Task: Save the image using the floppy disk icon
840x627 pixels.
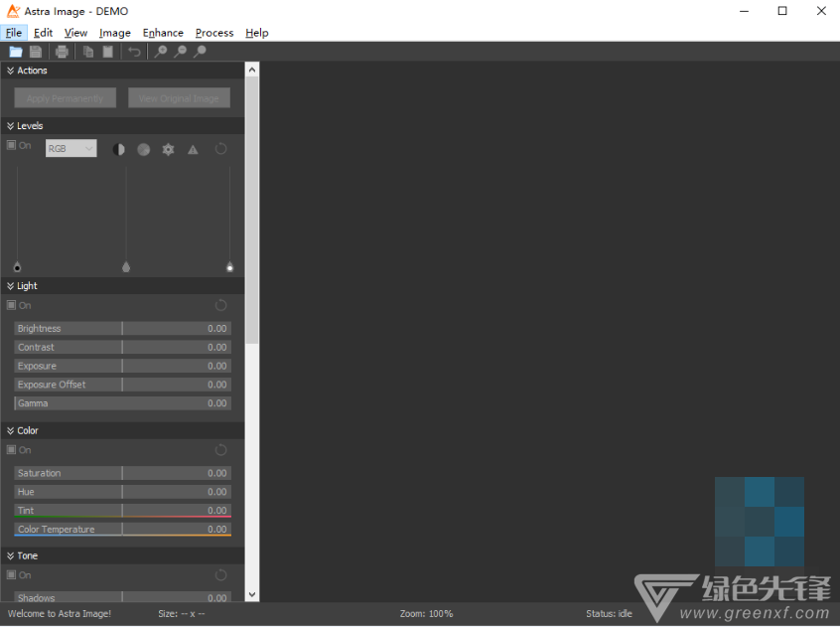Action: [x=36, y=52]
